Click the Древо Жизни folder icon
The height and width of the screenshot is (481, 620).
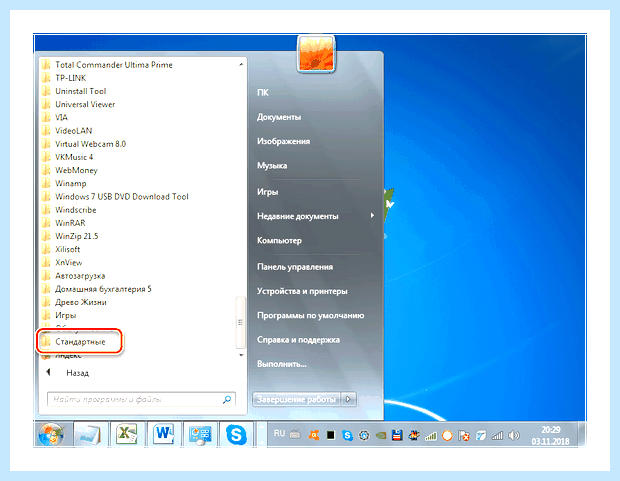46,302
